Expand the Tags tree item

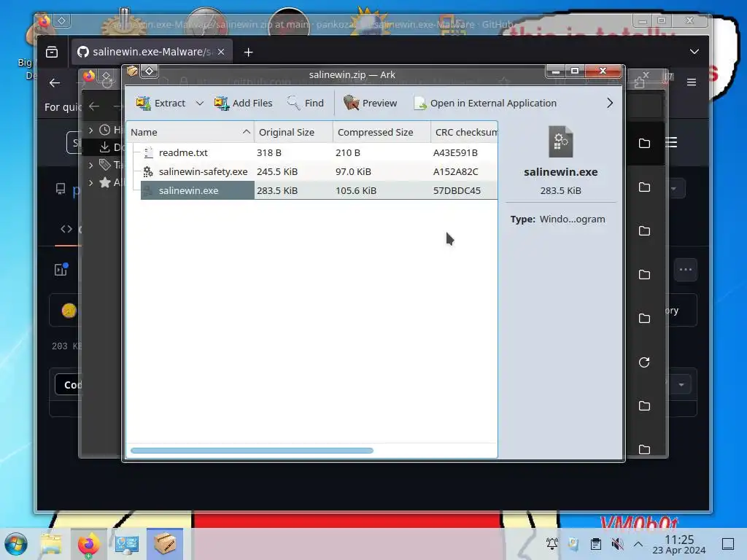[x=91, y=166]
